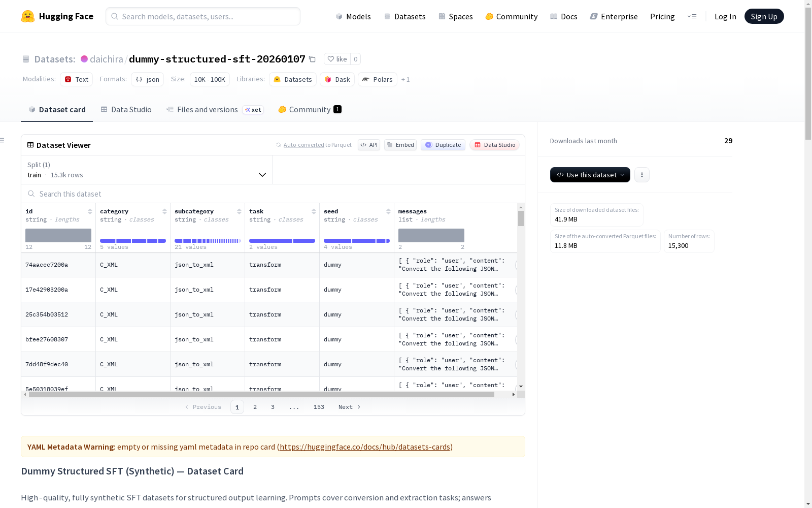Switch to the Dataset card tab
The width and height of the screenshot is (812, 508).
coord(57,110)
